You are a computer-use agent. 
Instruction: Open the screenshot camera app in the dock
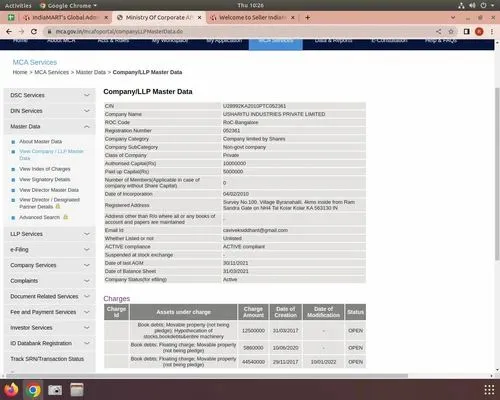(x=55, y=390)
